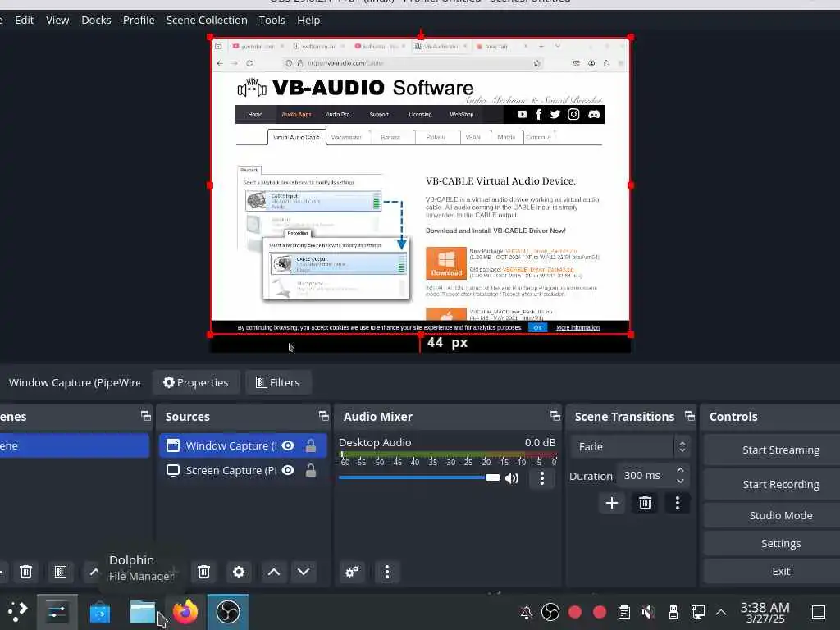Move source down in Sources list

(x=304, y=572)
